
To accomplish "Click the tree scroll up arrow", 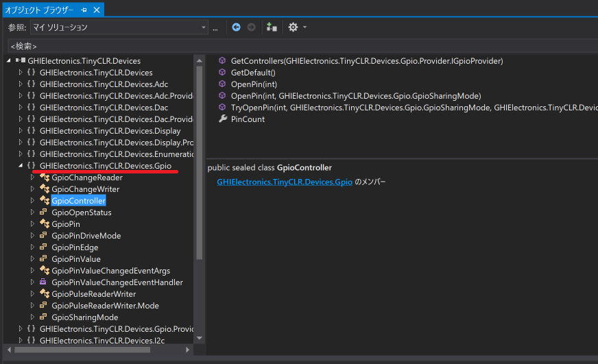I will (x=199, y=60).
